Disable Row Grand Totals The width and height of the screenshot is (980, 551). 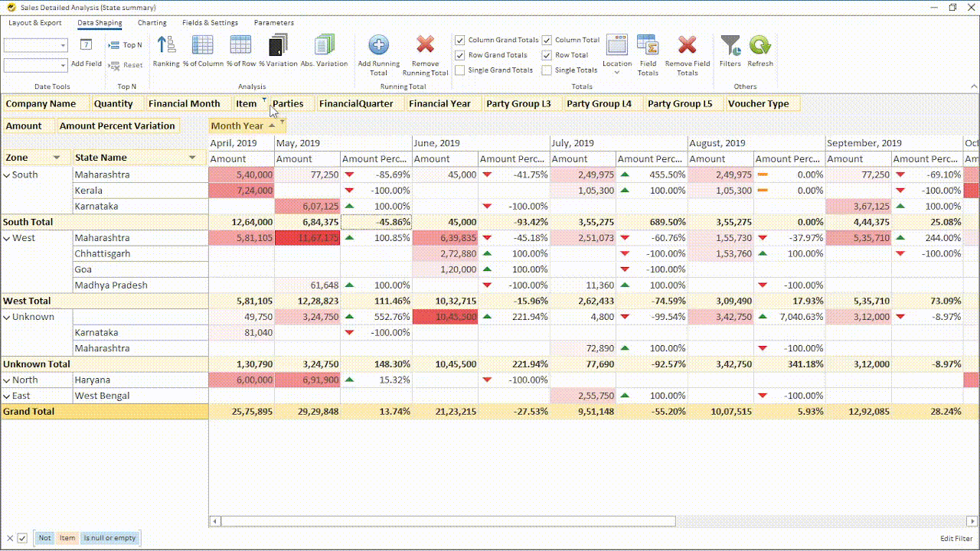pos(460,55)
